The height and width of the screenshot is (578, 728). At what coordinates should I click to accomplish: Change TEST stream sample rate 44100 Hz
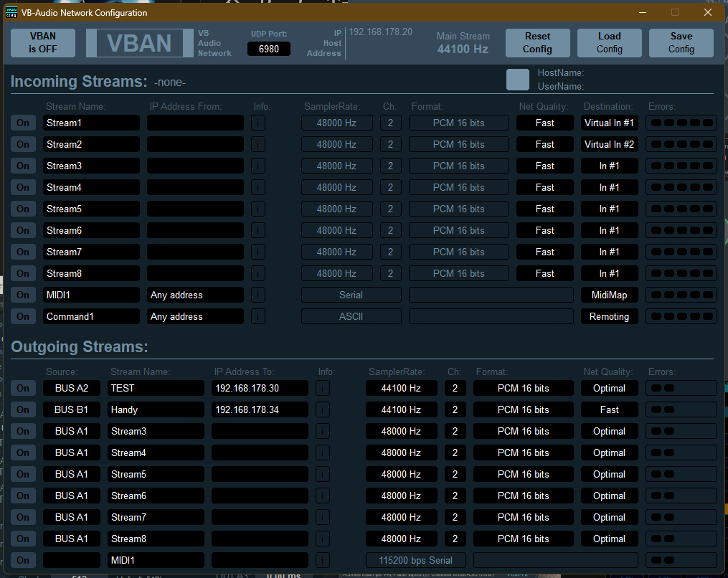tap(401, 388)
